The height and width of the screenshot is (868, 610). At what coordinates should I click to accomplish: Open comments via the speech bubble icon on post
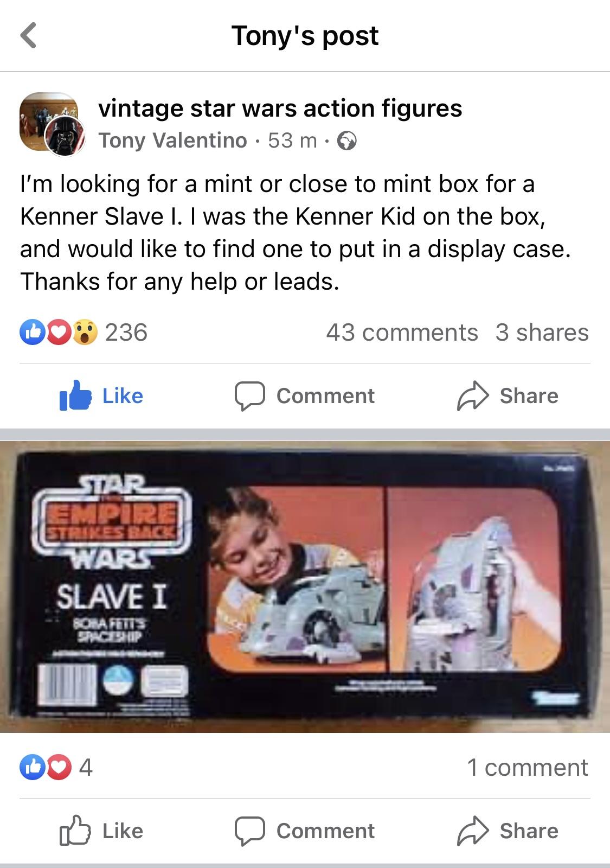[249, 395]
